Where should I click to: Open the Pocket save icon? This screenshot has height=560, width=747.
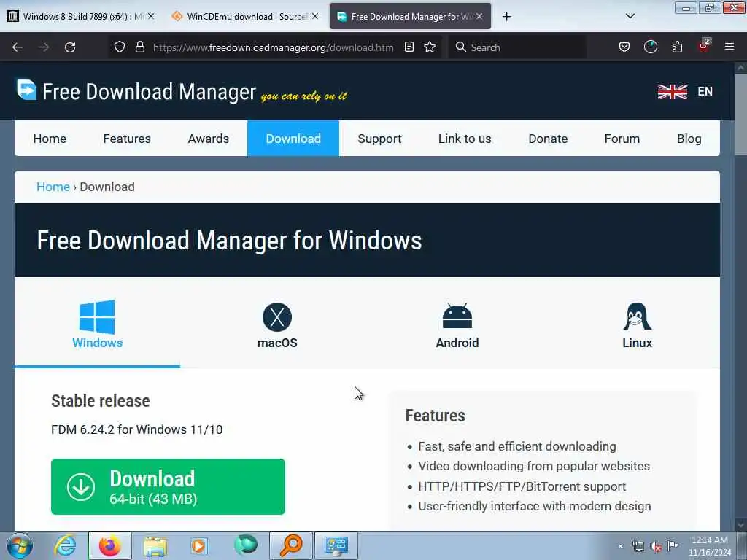(624, 47)
